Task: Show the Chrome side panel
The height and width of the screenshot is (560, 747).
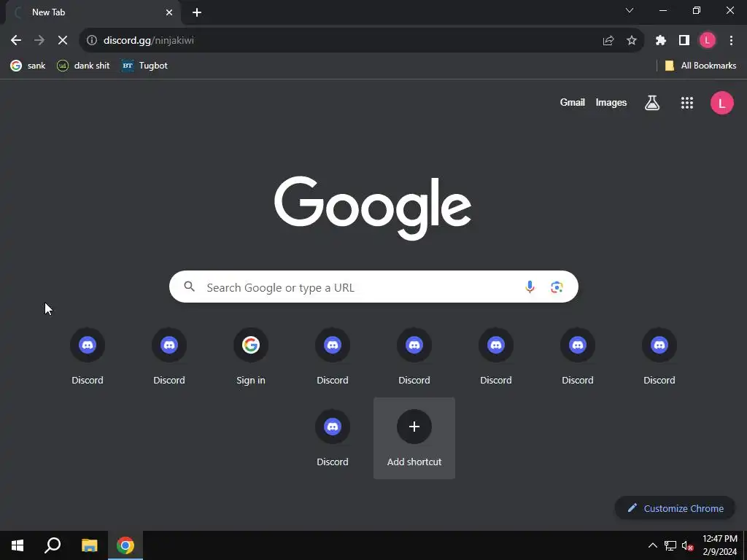Action: 684,41
